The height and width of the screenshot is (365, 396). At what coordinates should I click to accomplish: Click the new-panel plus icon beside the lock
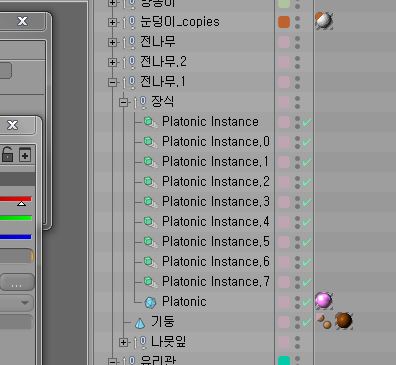coord(25,155)
